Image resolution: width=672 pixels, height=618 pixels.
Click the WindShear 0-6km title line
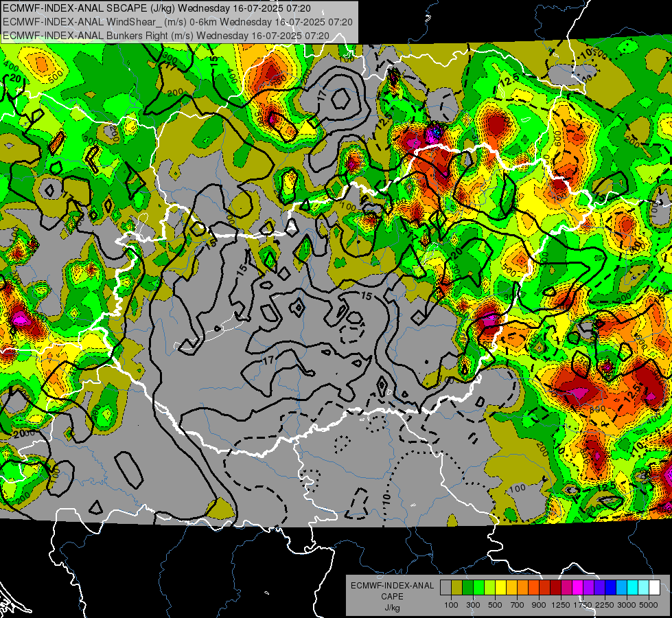point(177,22)
